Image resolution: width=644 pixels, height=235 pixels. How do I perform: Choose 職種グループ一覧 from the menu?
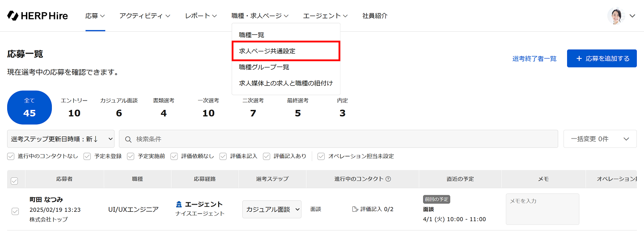(x=264, y=67)
